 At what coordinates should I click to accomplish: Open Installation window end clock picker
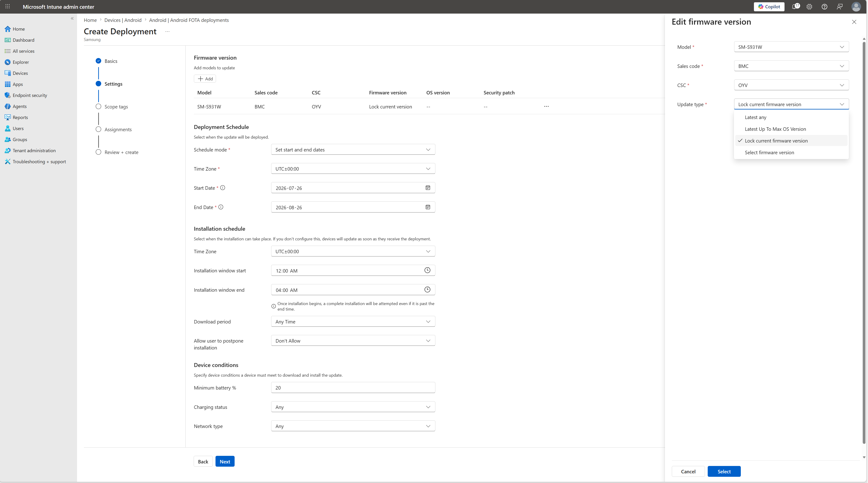tap(427, 289)
